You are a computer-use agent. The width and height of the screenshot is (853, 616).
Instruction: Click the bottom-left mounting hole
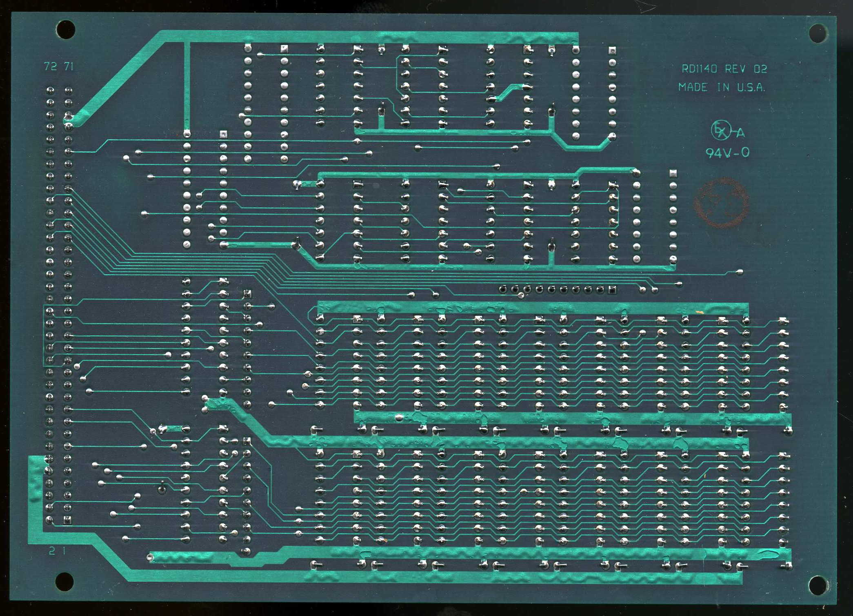pyautogui.click(x=64, y=581)
